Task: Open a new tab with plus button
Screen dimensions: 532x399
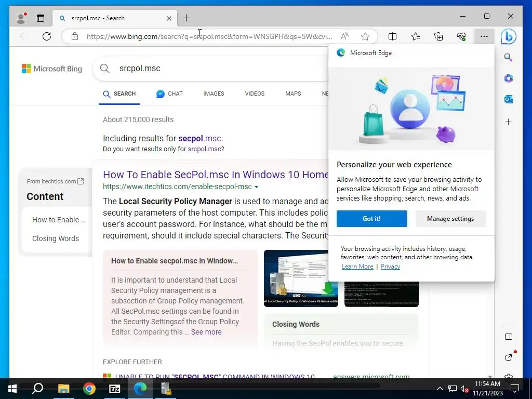Action: coord(187,18)
